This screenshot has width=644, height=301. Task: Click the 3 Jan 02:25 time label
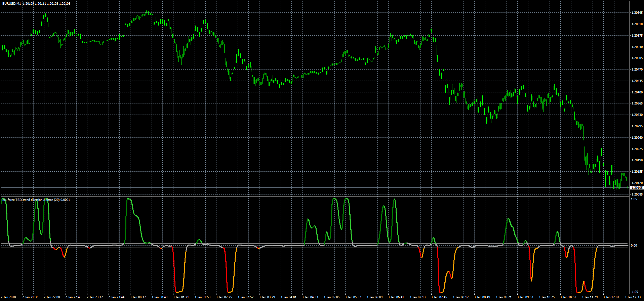pos(224,297)
